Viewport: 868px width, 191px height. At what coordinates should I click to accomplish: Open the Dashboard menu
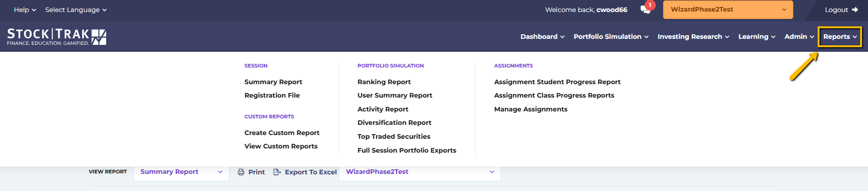(542, 37)
